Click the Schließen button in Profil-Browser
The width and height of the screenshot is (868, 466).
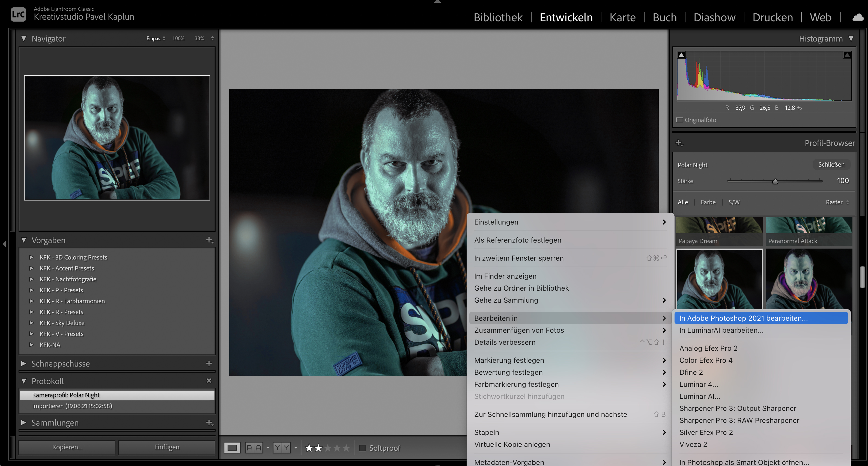(x=831, y=164)
